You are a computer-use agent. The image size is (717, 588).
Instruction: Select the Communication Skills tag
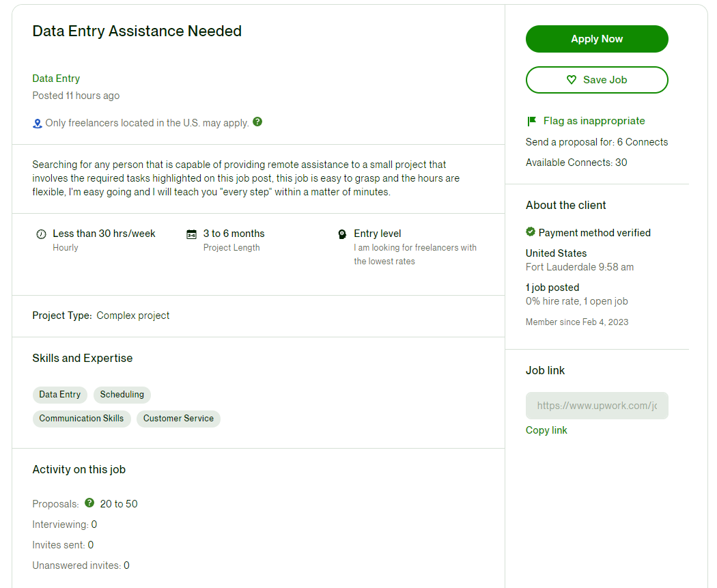pyautogui.click(x=81, y=419)
